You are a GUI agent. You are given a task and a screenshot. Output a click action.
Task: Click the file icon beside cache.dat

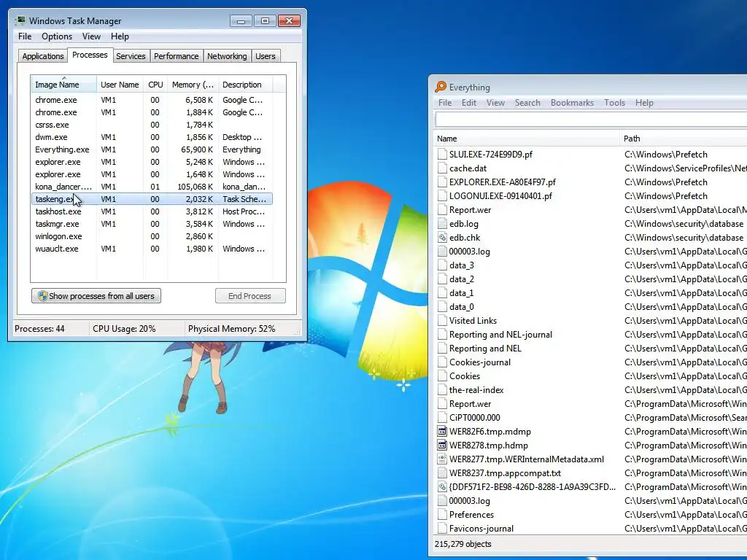point(442,168)
